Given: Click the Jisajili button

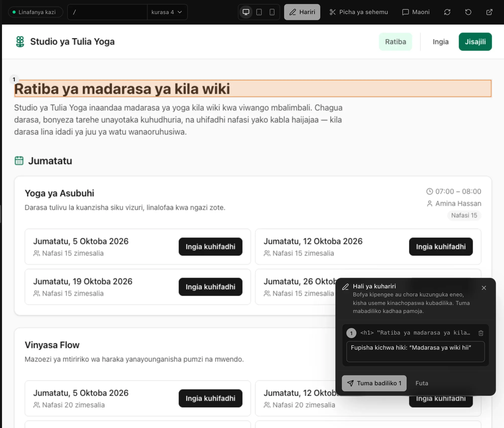Looking at the screenshot, I should click(x=475, y=42).
